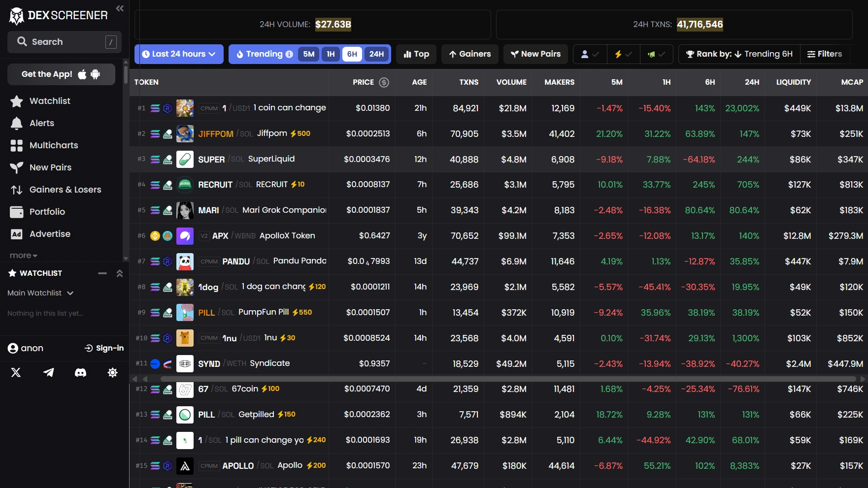This screenshot has width=868, height=488.
Task: Click the Gainers button
Action: (470, 54)
